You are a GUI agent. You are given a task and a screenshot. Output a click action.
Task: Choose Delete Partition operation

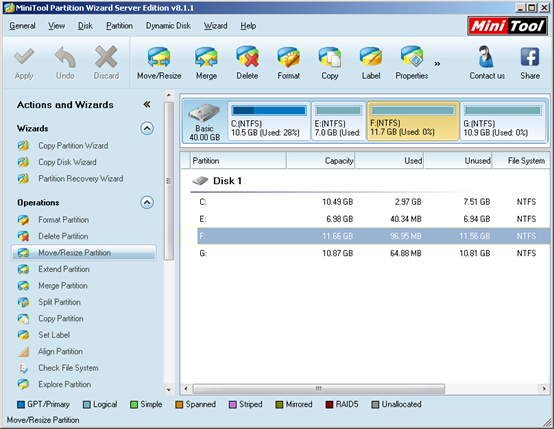tap(63, 236)
